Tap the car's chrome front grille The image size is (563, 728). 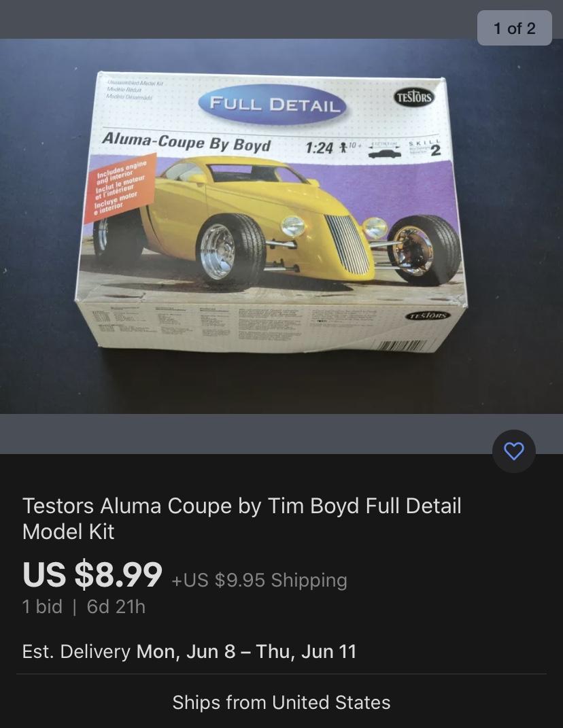(347, 244)
